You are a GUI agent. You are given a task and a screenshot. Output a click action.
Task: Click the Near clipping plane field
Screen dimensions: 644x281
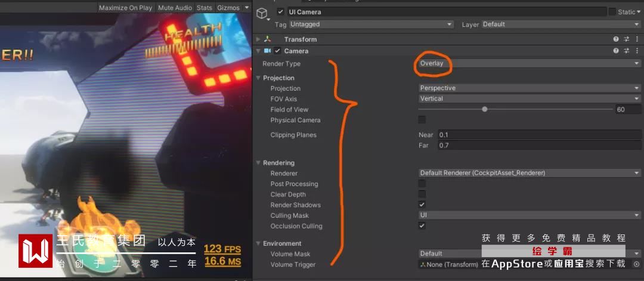click(x=539, y=135)
